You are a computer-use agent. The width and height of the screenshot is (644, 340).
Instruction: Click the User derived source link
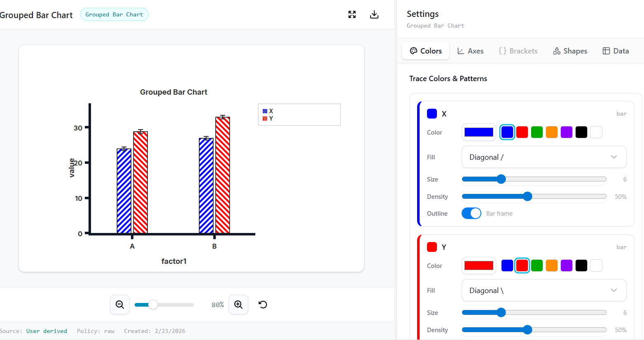pos(47,331)
